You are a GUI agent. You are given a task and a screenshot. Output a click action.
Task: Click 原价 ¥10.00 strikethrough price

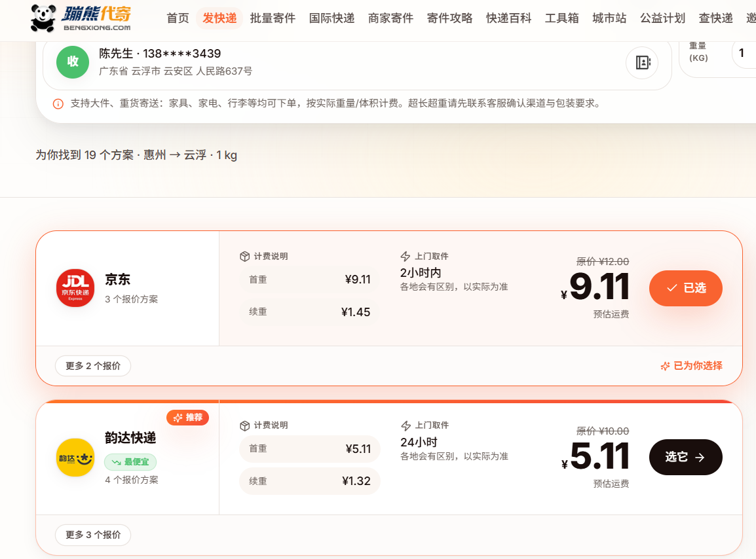pos(603,431)
